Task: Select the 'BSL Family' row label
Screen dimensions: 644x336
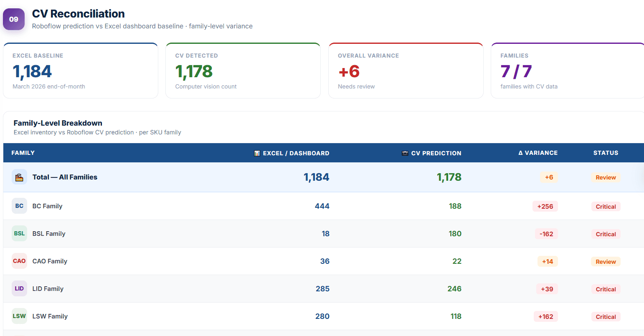Action: 49,234
